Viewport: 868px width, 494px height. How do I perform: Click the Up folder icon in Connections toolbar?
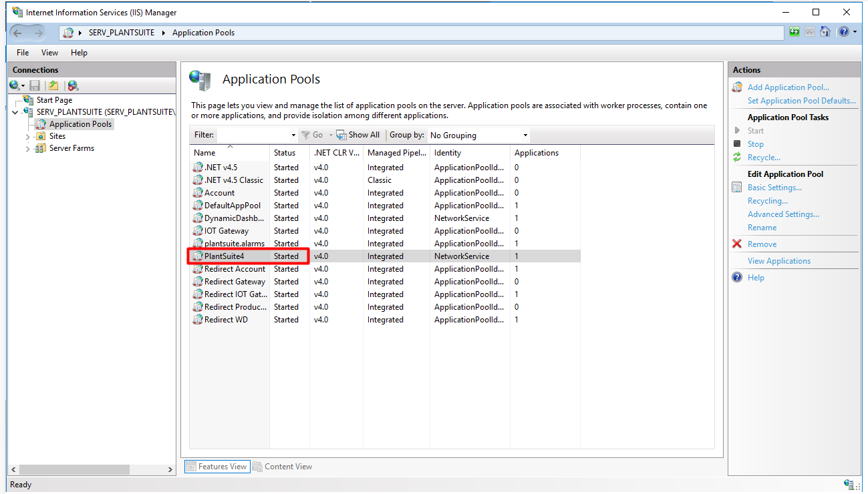[53, 85]
